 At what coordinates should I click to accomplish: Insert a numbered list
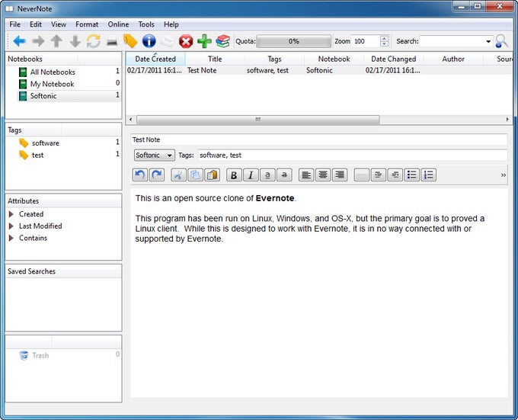pos(429,175)
